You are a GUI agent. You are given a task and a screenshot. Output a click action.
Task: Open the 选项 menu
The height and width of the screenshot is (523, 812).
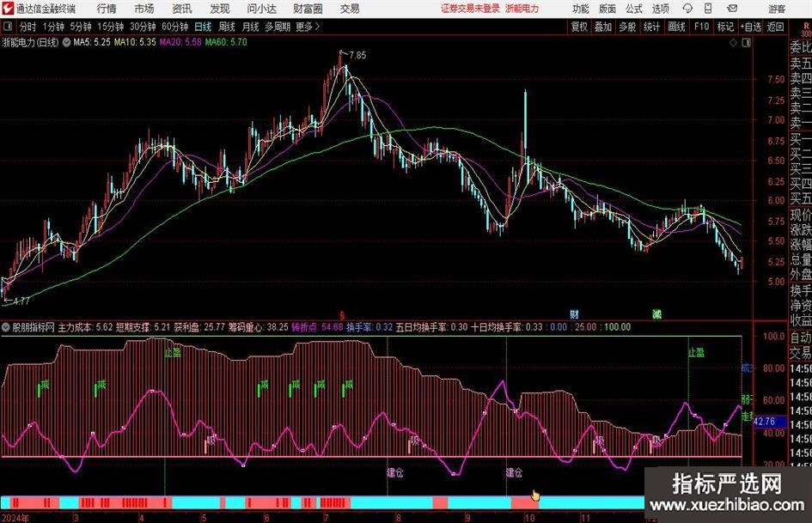point(660,9)
